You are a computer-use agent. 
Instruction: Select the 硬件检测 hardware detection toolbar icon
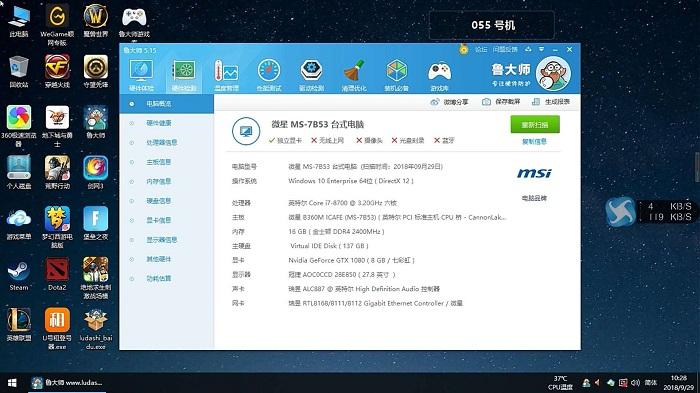(184, 75)
